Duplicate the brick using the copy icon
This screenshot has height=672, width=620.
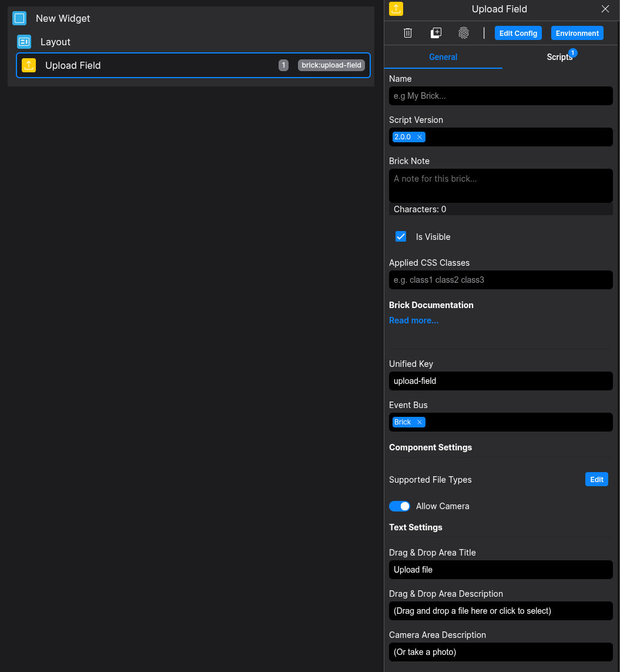click(x=435, y=33)
